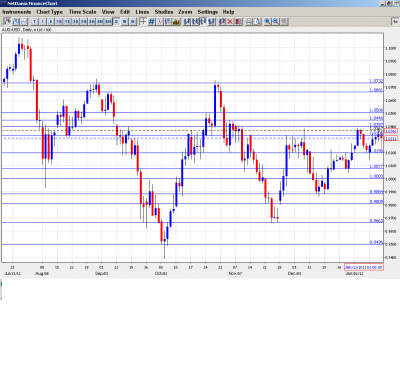Click the red-boxed date label on time axis

(364, 267)
